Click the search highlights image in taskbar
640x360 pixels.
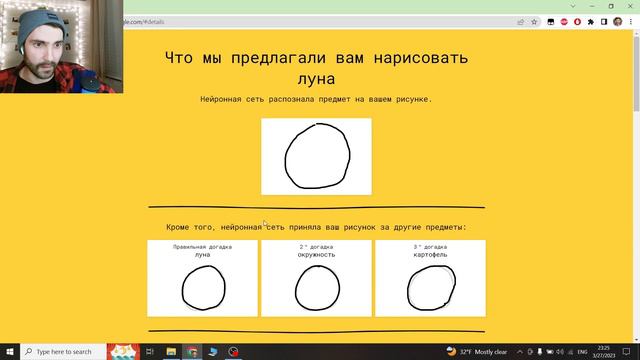[x=123, y=351]
